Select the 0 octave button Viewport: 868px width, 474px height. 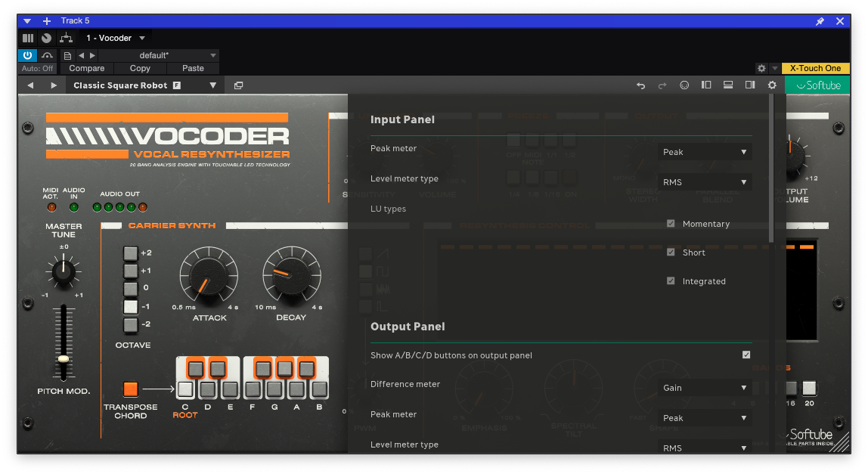[x=130, y=289]
